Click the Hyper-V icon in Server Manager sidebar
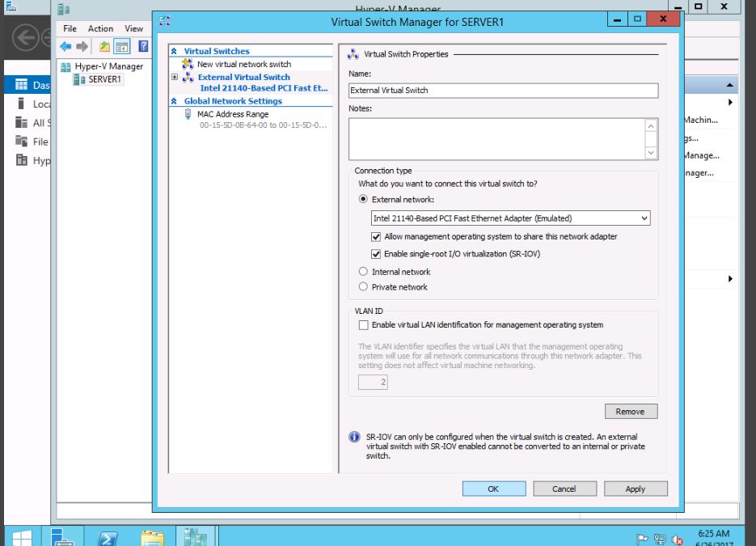The image size is (756, 546). coord(22,160)
